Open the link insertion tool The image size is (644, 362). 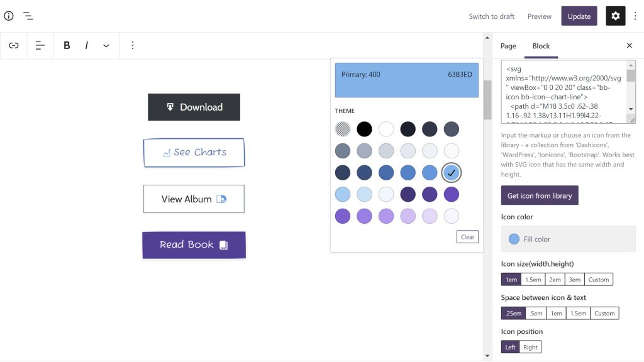tap(14, 45)
